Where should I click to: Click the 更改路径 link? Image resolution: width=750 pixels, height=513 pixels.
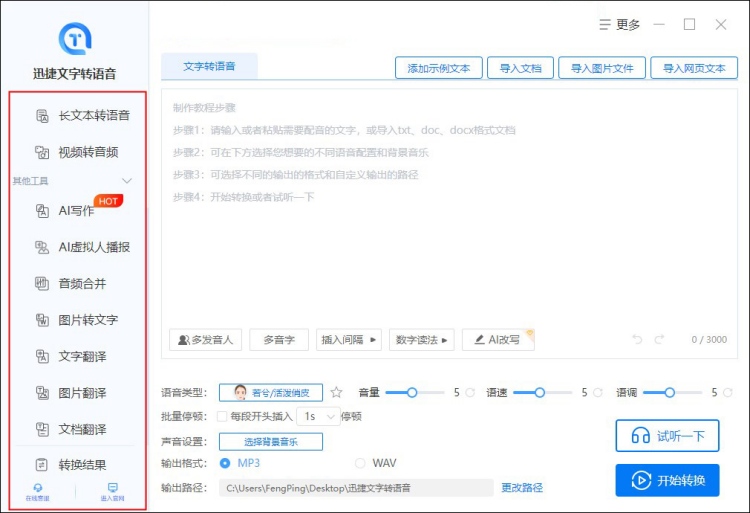click(x=522, y=488)
